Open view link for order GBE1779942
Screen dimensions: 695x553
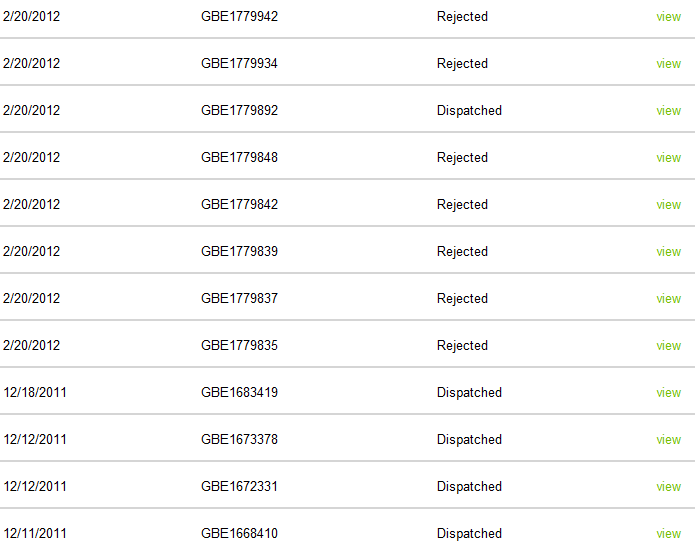(x=668, y=17)
